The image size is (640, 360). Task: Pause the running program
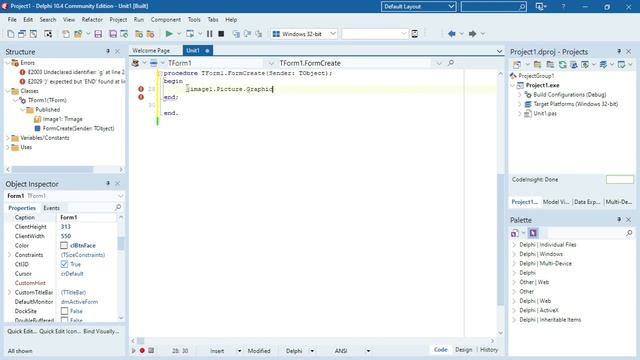(x=209, y=34)
